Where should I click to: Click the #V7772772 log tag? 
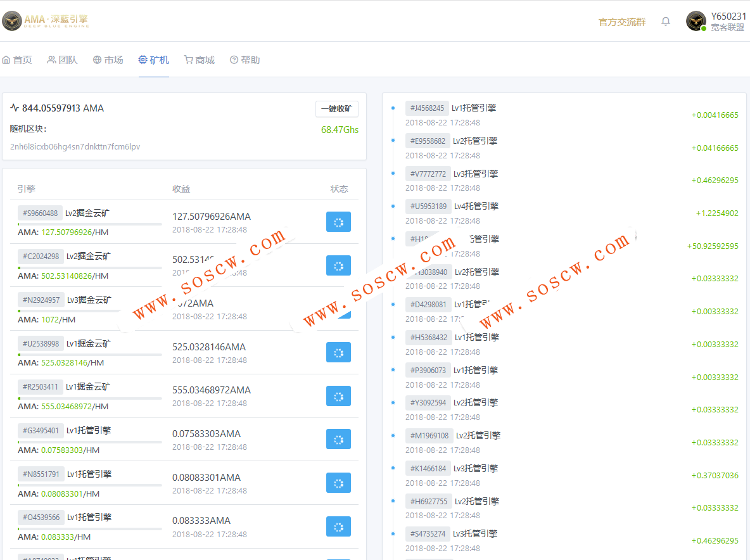click(428, 174)
